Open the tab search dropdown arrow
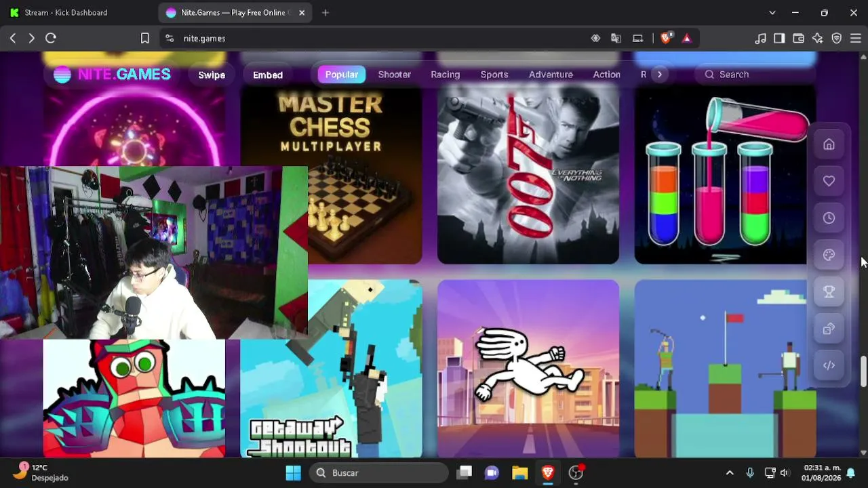This screenshot has height=488, width=868. [x=772, y=13]
